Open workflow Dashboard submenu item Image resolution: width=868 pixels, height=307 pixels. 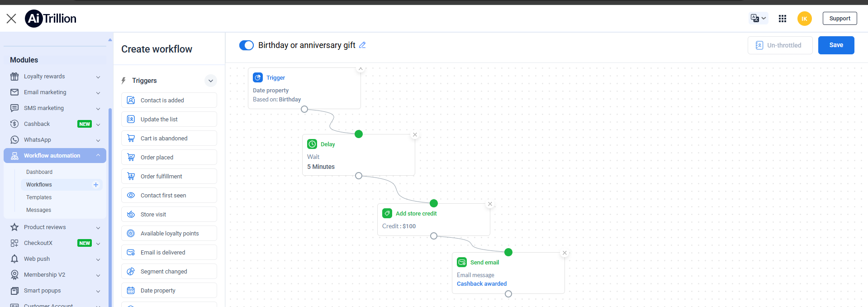coord(39,172)
